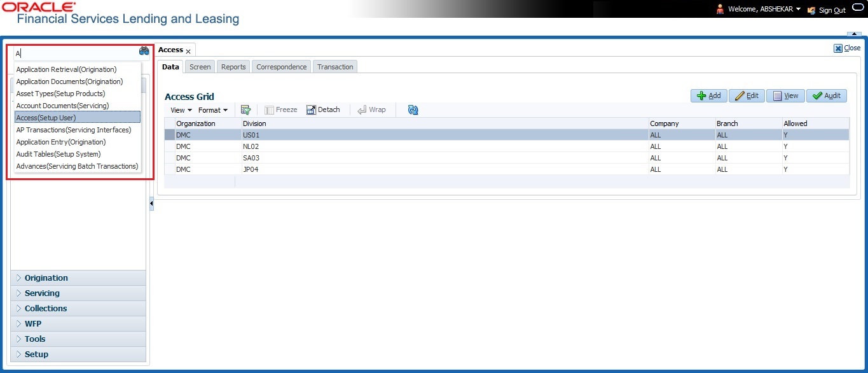The height and width of the screenshot is (373, 868).
Task: Choose Application Retrieval(Origination) suggestion
Action: [x=78, y=69]
